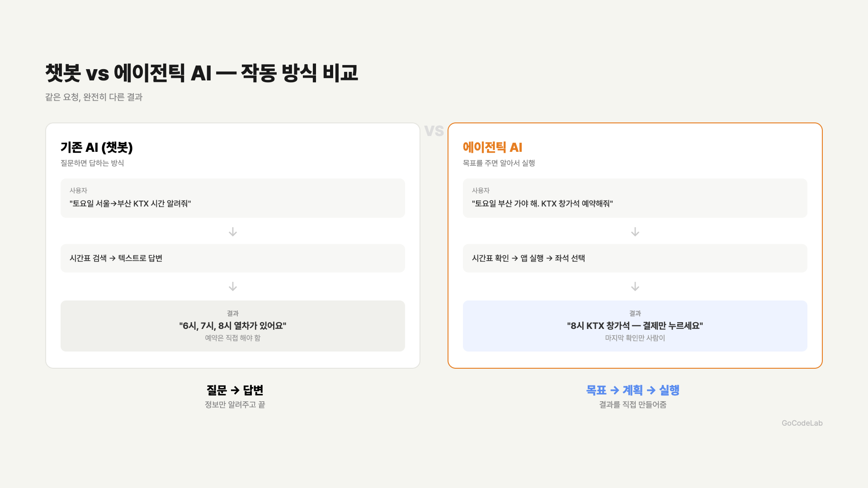868x488 pixels.
Task: Expand the '시간표 확인 → 앱 실행 → 좌석 선택' step
Action: point(635,258)
